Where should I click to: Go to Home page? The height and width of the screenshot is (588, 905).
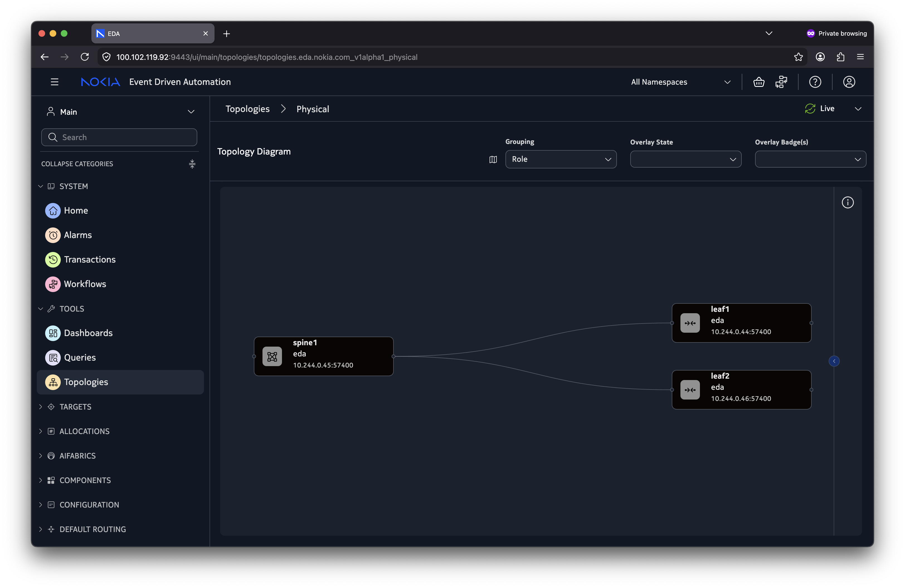coord(76,210)
